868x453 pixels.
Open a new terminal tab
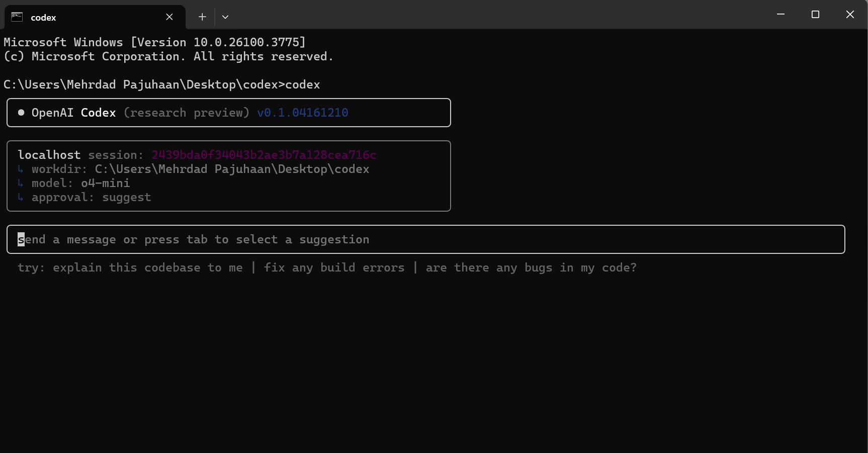point(202,17)
